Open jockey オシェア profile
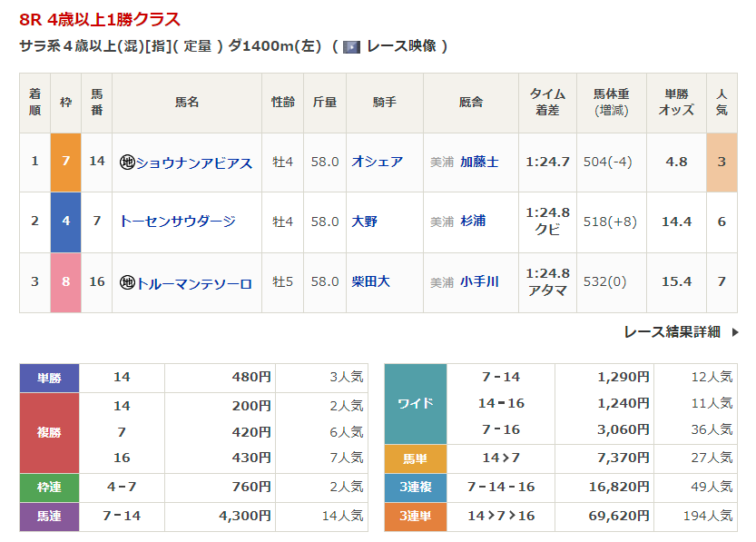The image size is (756, 542). click(377, 163)
